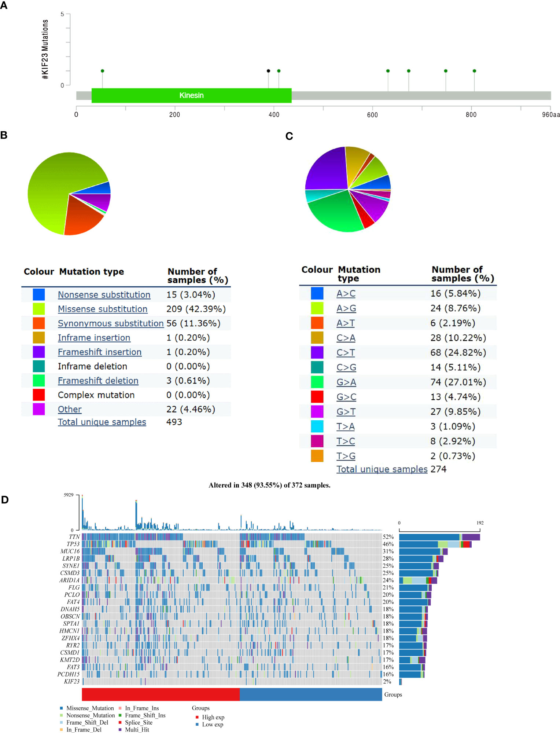Screen dimensions: 560x733
Task: Click the Multi_Hit legend marker
Action: click(120, 730)
